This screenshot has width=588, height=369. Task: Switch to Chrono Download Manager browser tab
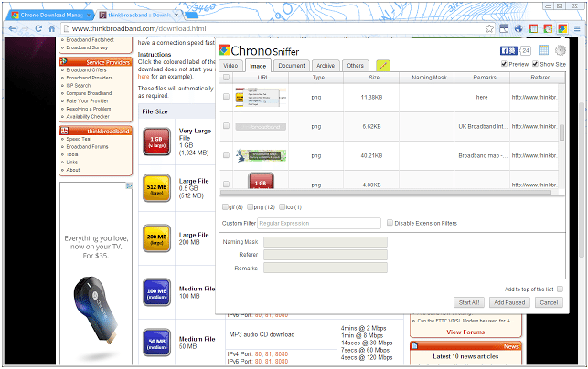click(51, 15)
